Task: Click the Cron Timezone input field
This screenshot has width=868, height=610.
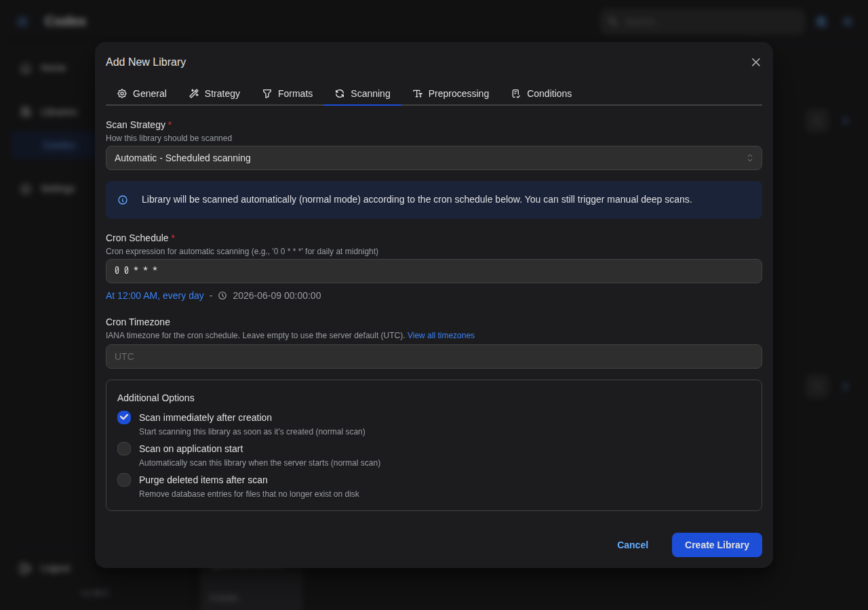Action: 434,357
